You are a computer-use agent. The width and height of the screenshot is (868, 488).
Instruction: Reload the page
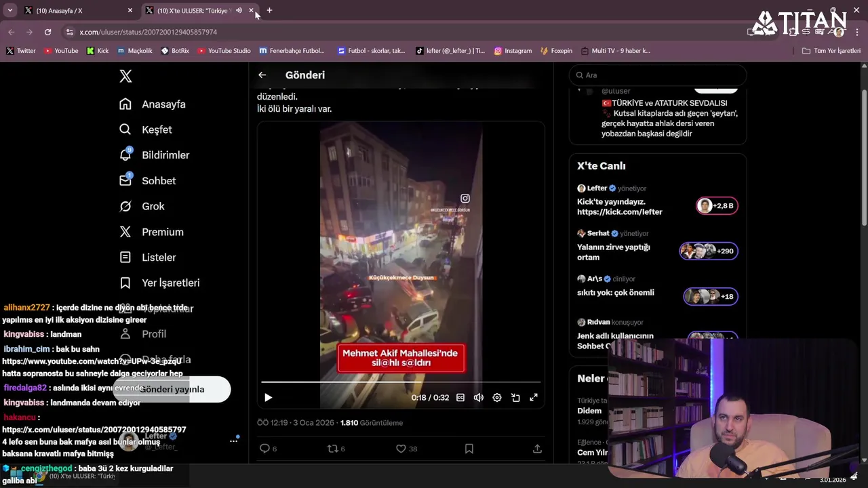click(x=47, y=32)
